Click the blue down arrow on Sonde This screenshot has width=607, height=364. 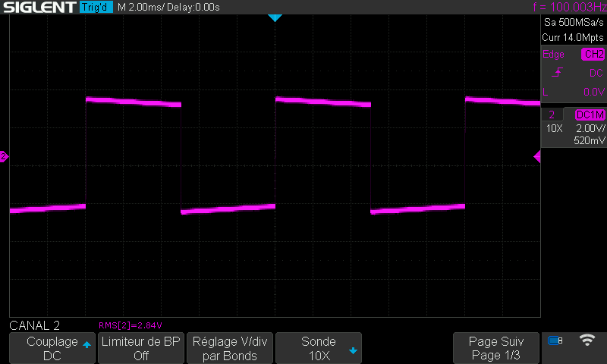[x=353, y=350]
